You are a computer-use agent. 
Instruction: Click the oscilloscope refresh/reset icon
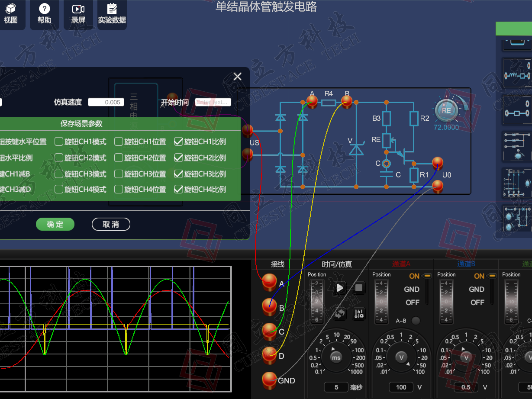pyautogui.click(x=340, y=313)
